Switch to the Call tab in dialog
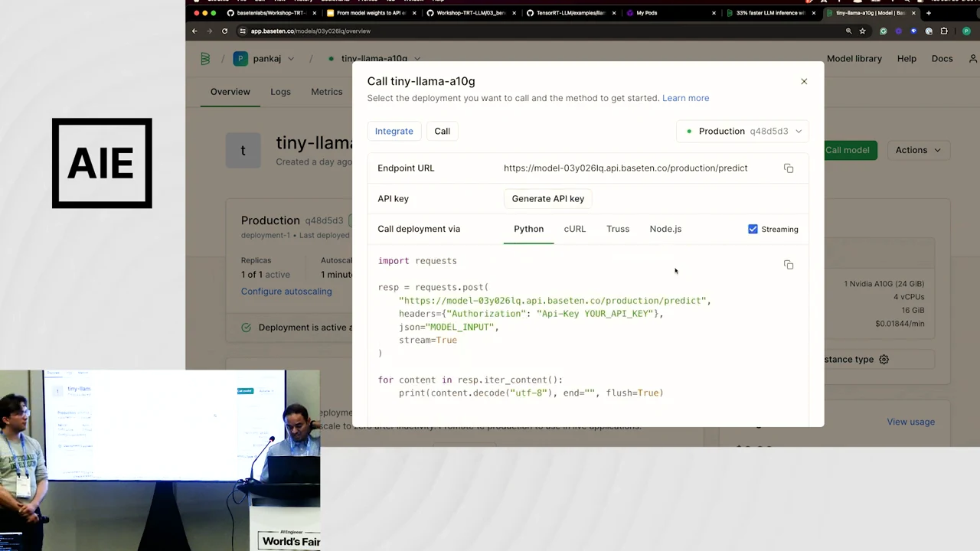 point(443,131)
